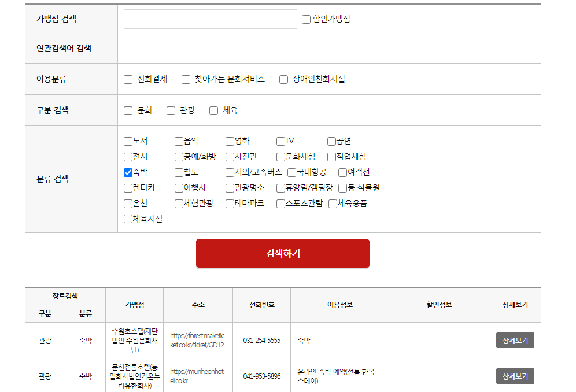Tick the 찾아가는 문화서비스 checkbox
576x392 pixels.
[x=186, y=79]
